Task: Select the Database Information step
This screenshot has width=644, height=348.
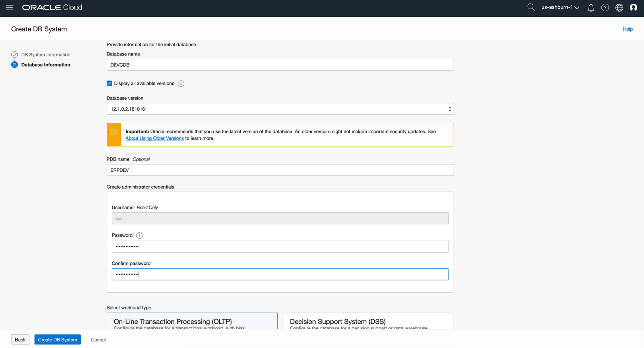Action: click(x=45, y=65)
